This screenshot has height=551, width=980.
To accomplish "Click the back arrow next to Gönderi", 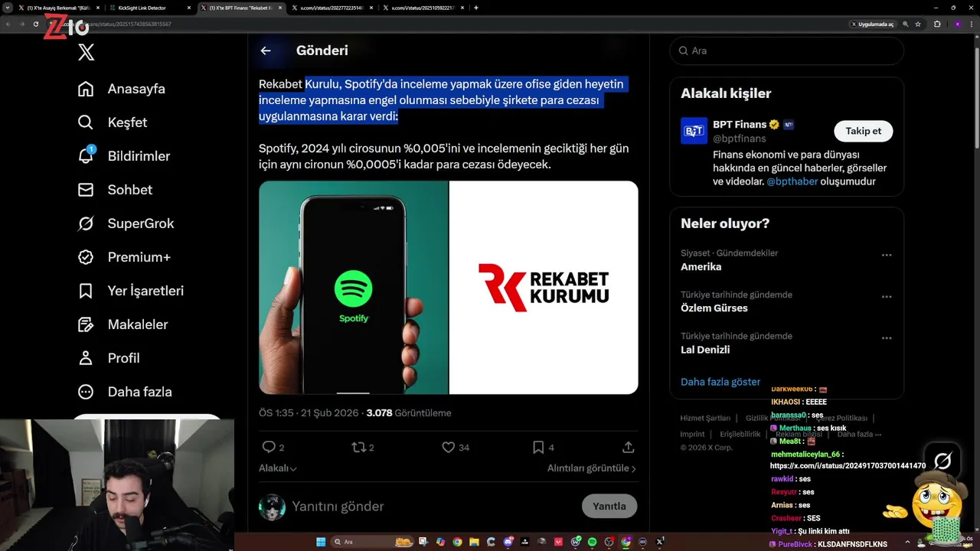I will (266, 51).
